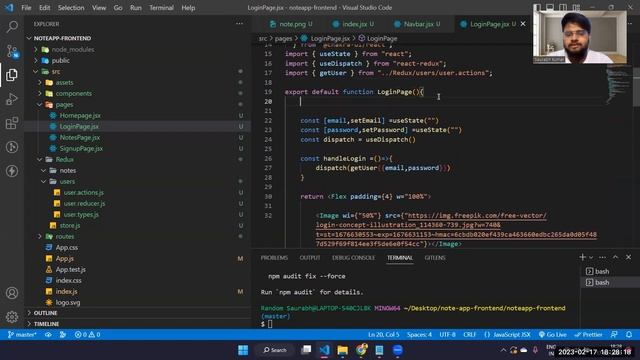Open Windows Start menu
Image resolution: width=640 pixels, height=360 pixels.
pyautogui.click(x=243, y=350)
